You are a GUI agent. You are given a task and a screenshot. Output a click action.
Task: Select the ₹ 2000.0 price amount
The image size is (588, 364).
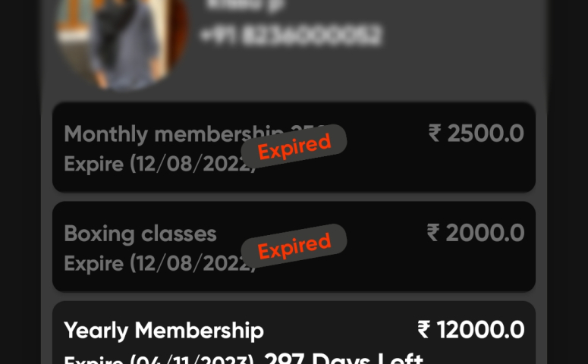(x=476, y=233)
